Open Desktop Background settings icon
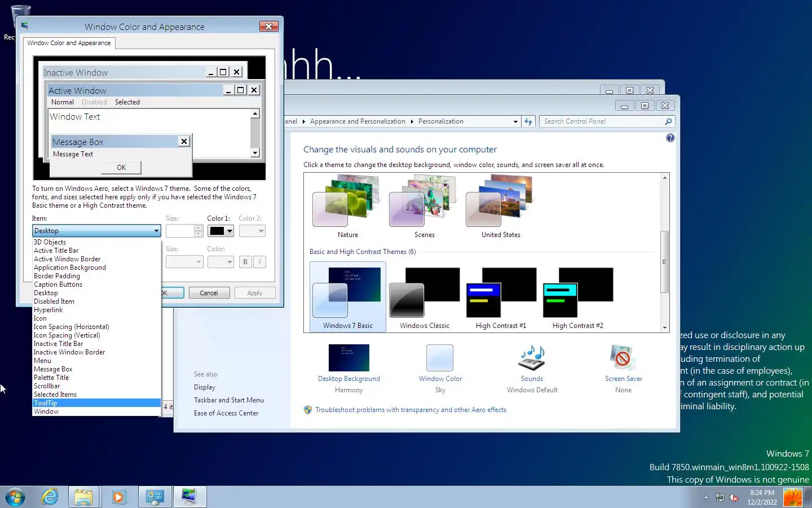This screenshot has width=812, height=508. (348, 358)
